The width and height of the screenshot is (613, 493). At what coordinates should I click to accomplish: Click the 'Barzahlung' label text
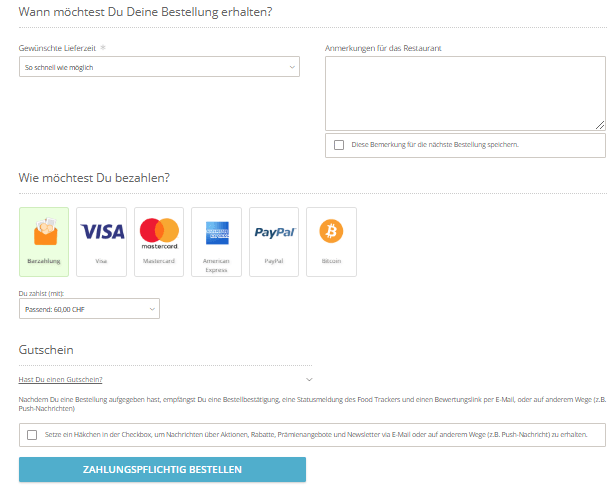44,261
